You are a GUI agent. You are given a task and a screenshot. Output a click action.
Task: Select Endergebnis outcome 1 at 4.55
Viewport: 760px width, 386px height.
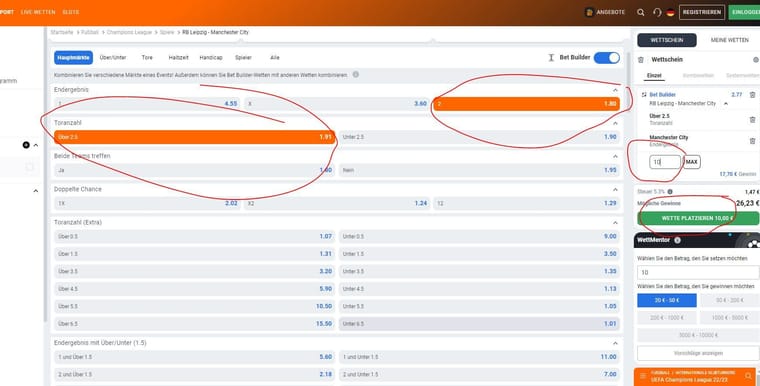coord(147,104)
